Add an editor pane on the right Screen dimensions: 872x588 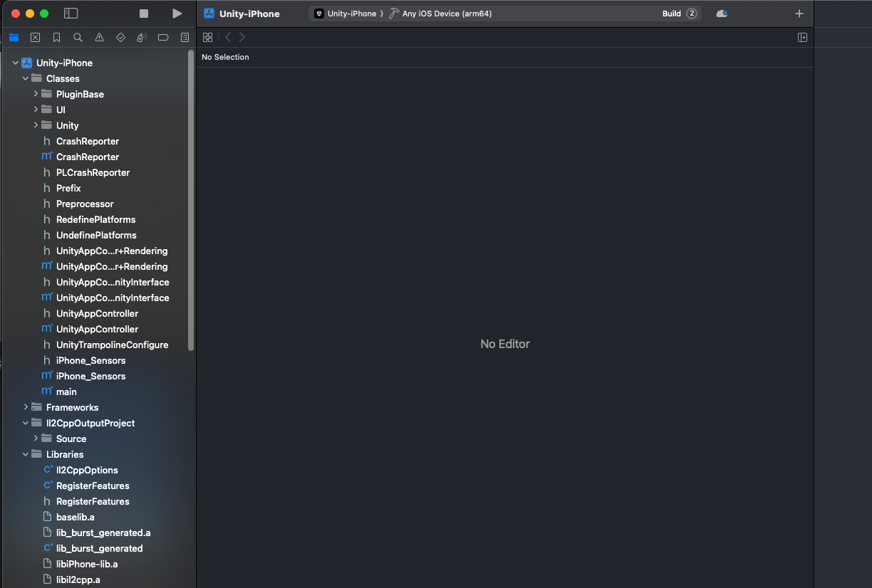click(802, 38)
